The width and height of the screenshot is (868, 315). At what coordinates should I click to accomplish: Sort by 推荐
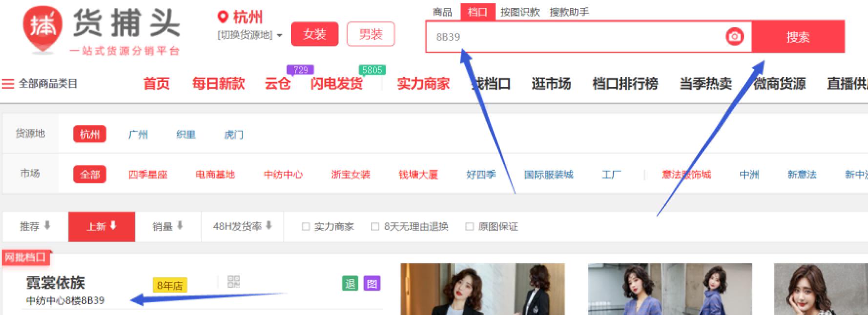pos(35,226)
